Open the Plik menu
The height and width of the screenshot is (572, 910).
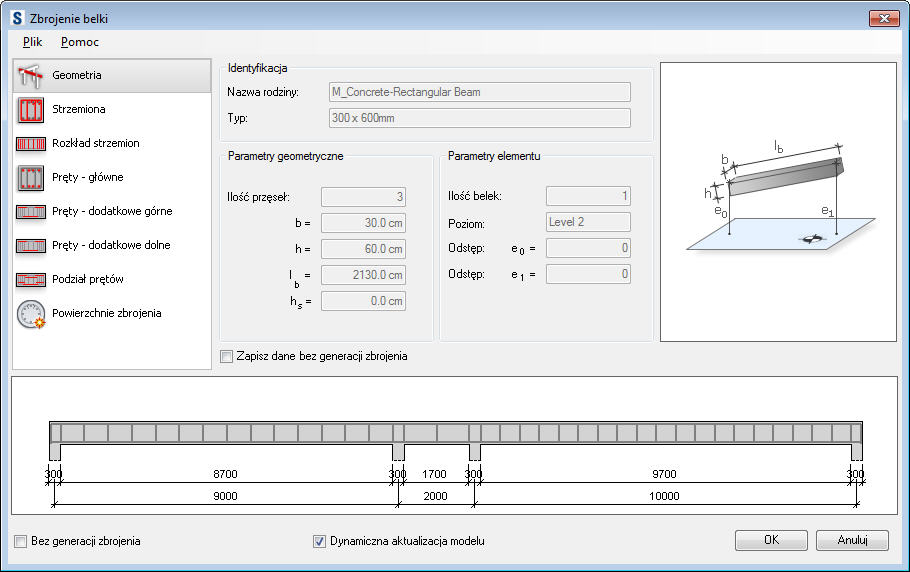[x=32, y=42]
